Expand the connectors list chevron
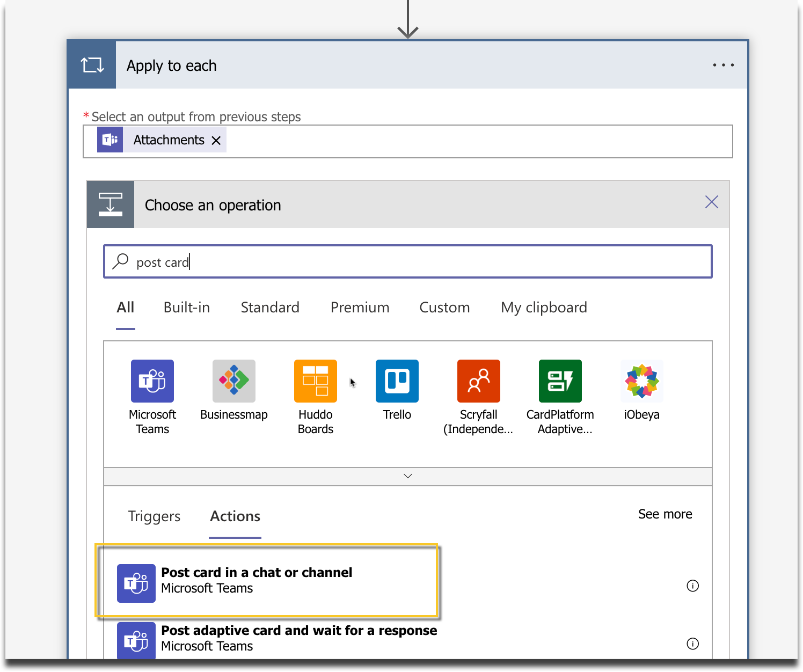The image size is (803, 672). (408, 476)
